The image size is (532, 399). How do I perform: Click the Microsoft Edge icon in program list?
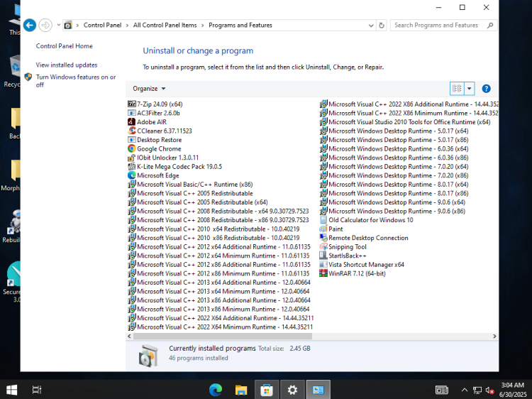(132, 175)
